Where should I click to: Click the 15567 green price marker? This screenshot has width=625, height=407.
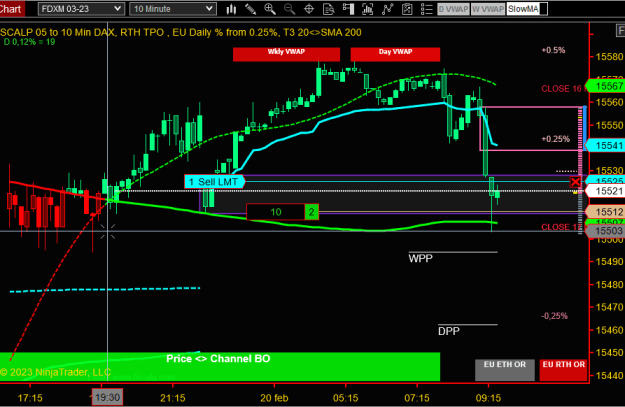click(606, 86)
